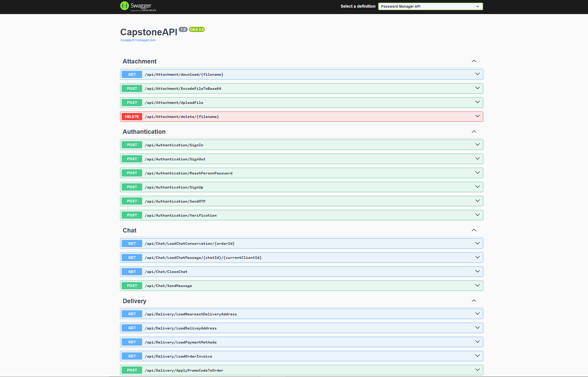The image size is (588, 377).
Task: Collapse the Attachment section chevron
Action: coord(474,61)
